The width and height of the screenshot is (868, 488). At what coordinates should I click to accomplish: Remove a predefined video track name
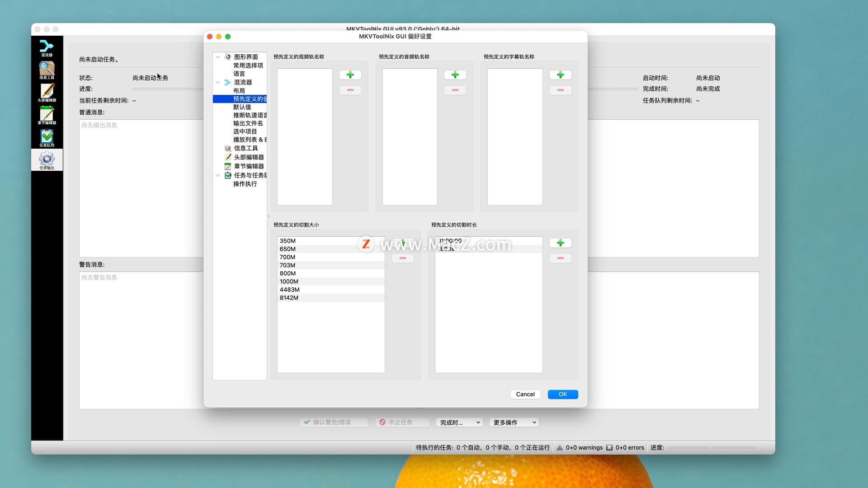point(350,90)
